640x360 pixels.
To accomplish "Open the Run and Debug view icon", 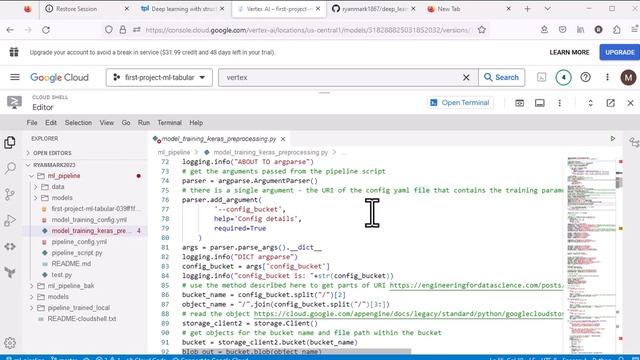I will [x=10, y=220].
